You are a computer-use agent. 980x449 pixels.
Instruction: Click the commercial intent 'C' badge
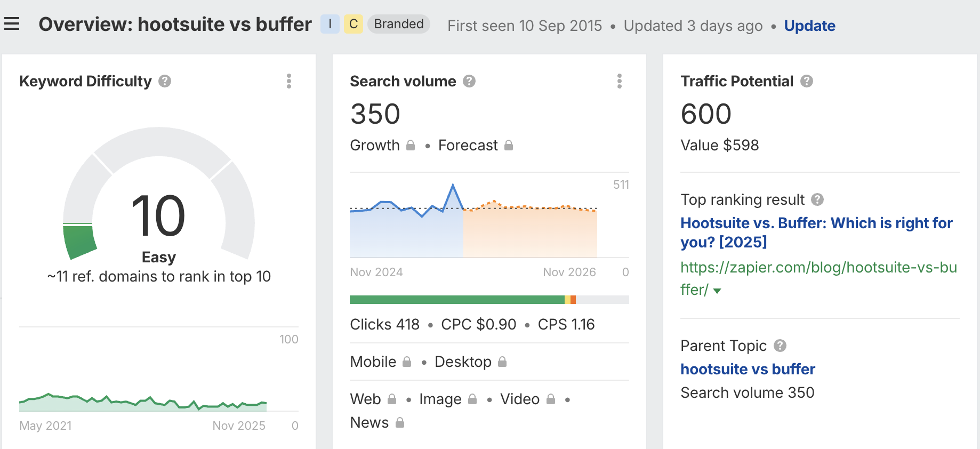(x=353, y=24)
